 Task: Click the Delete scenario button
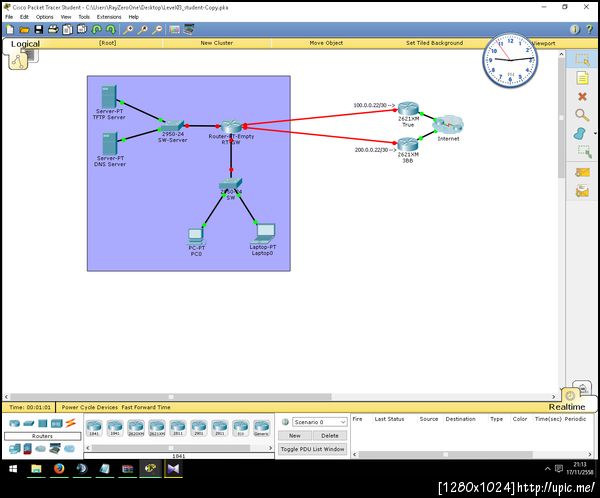[329, 436]
